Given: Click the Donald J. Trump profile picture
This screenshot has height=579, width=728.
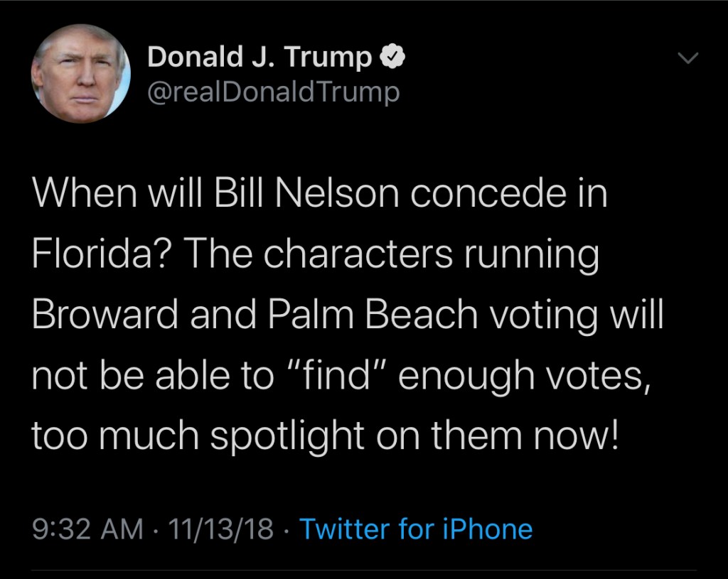Looking at the screenshot, I should pos(81,75).
